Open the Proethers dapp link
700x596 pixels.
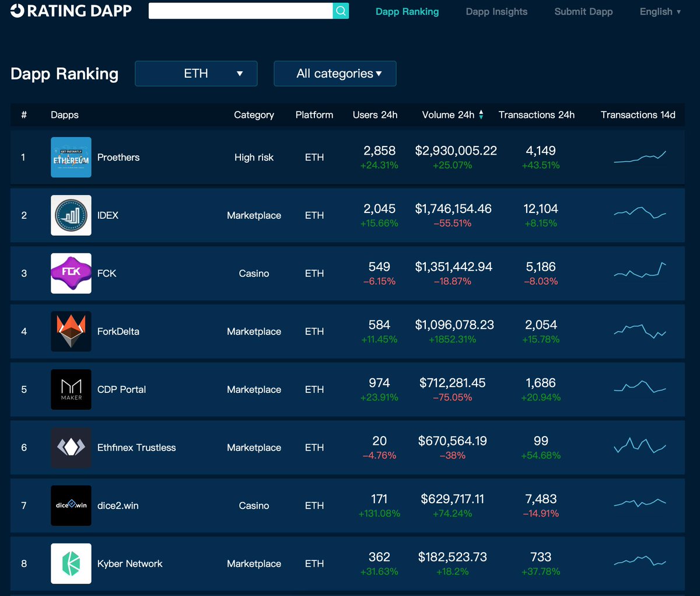(118, 158)
